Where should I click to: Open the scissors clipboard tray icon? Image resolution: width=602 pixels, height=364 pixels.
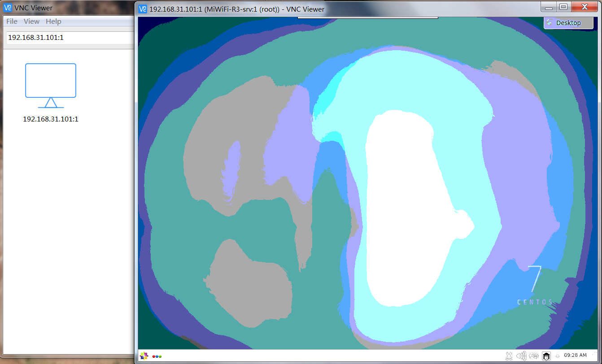click(x=509, y=356)
